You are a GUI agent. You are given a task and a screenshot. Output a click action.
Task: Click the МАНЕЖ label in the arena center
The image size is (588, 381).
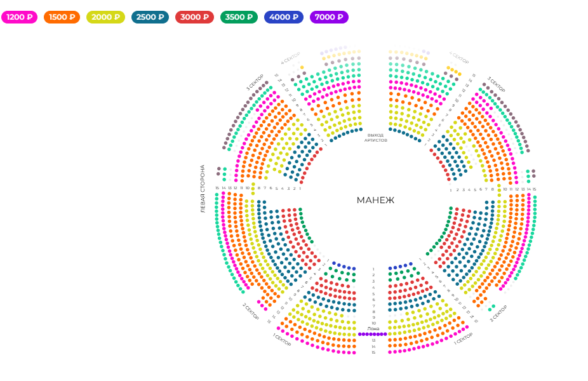click(375, 201)
